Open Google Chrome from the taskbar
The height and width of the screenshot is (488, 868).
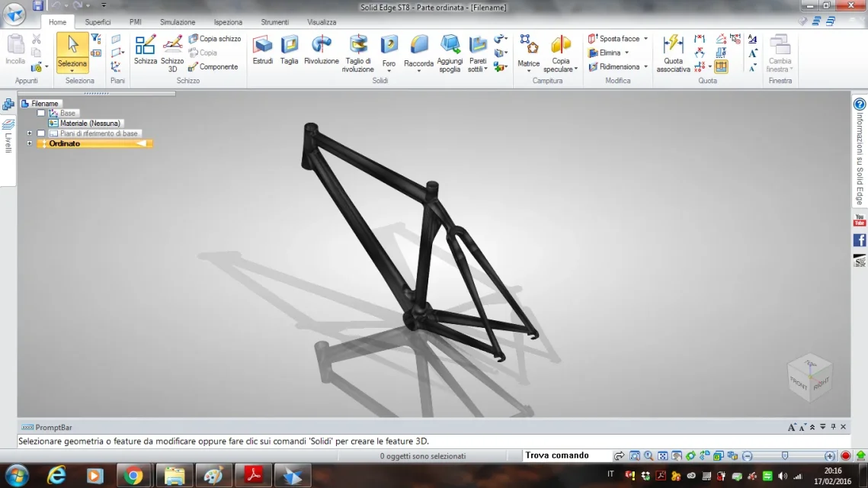(134, 475)
